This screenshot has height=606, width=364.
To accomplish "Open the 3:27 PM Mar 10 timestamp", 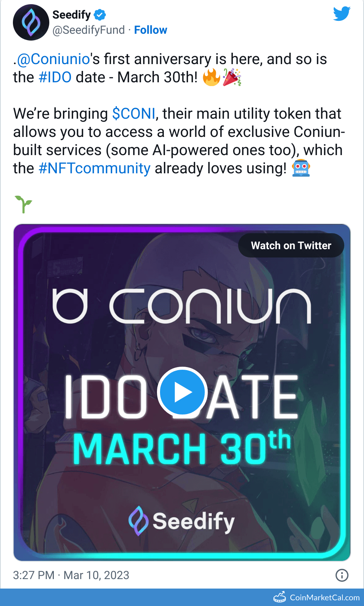I will point(71,575).
